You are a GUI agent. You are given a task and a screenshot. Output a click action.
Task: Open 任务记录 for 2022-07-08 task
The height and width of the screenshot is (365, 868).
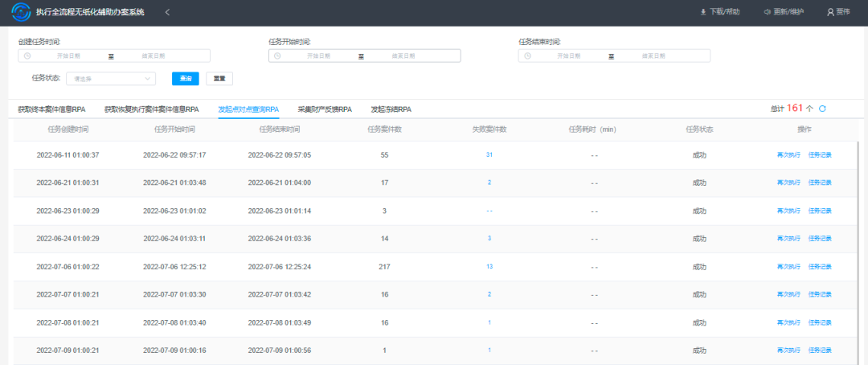[820, 322]
